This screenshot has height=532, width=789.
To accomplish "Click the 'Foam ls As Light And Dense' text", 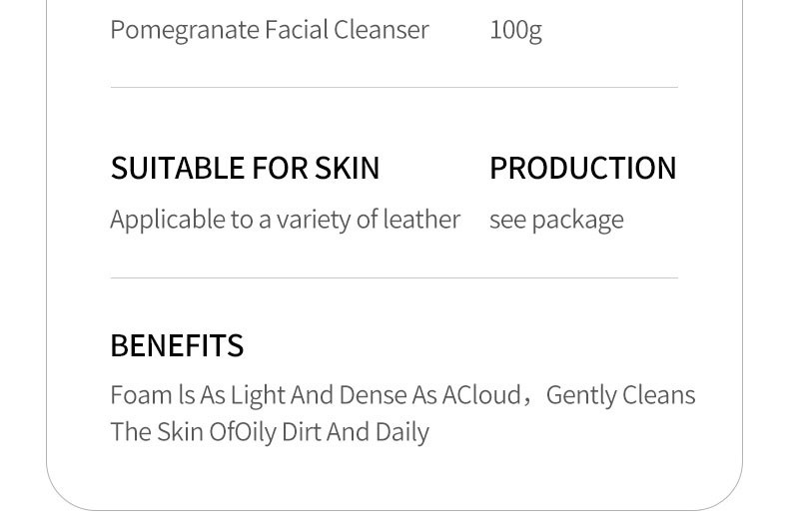I will click(260, 395).
